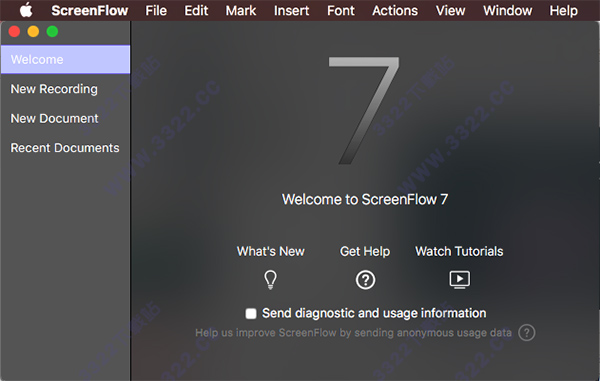The width and height of the screenshot is (600, 381).
Task: Click the What's New text link
Action: (271, 251)
